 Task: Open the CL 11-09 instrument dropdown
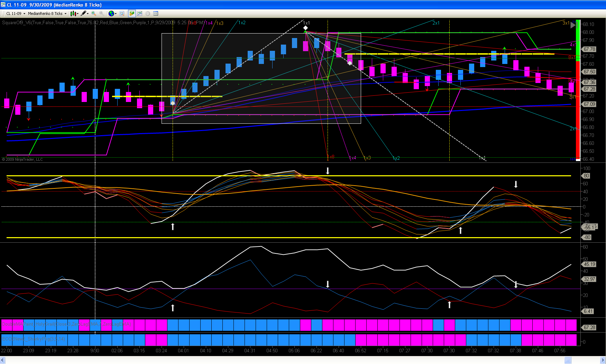point(16,13)
